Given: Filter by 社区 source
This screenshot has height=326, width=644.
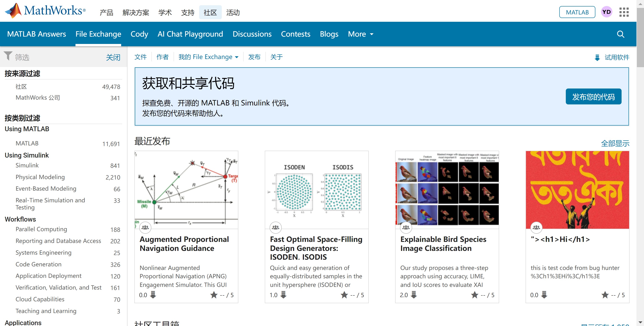Looking at the screenshot, I should 21,87.
